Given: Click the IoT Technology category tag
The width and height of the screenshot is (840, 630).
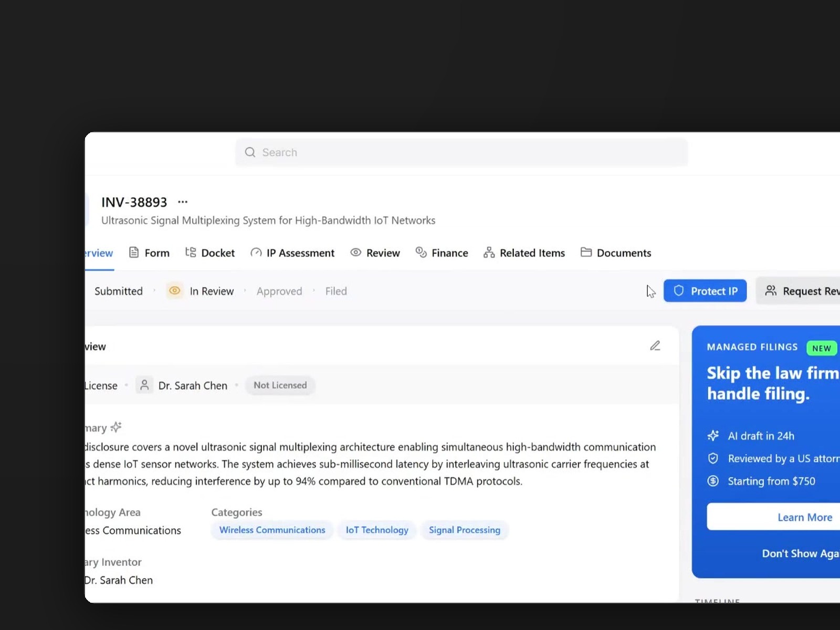Looking at the screenshot, I should point(377,530).
